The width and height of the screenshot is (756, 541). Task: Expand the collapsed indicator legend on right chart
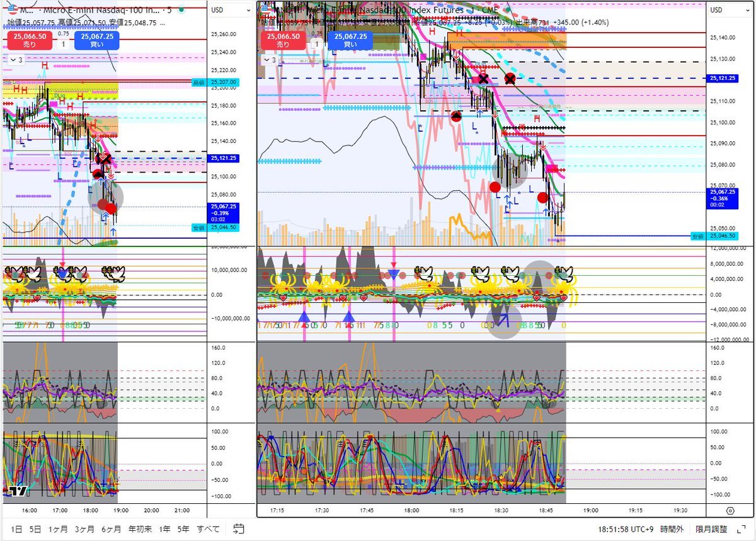pos(269,60)
